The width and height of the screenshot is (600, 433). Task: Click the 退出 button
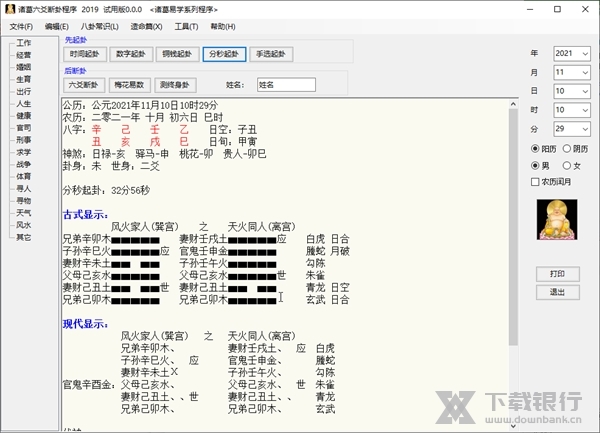[558, 292]
